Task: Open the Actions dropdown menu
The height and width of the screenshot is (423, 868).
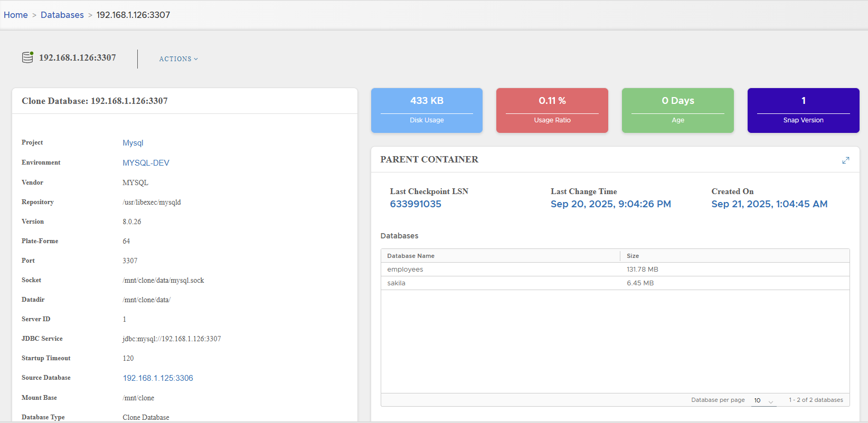Action: (178, 59)
